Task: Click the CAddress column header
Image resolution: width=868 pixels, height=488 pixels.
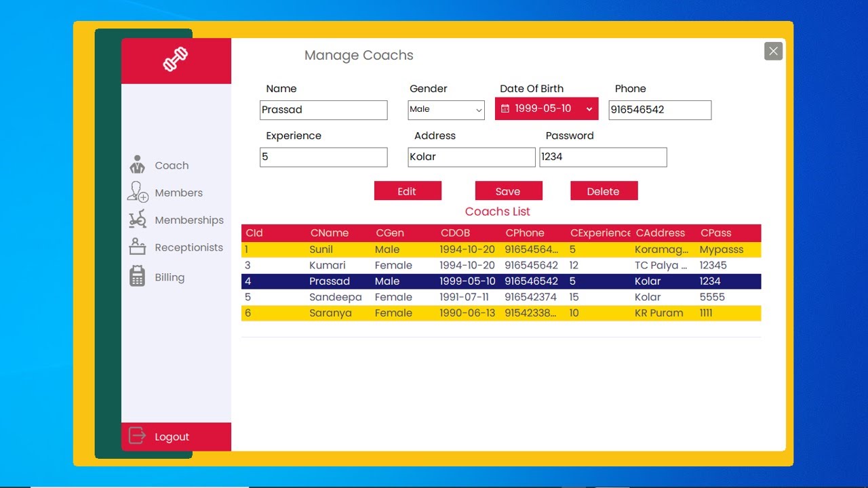Action: point(665,232)
